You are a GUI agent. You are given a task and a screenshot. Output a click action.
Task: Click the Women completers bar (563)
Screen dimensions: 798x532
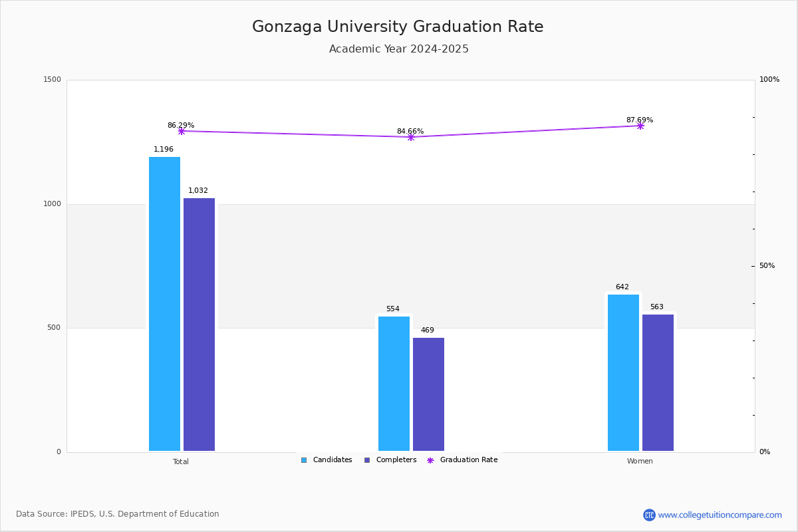coord(658,382)
